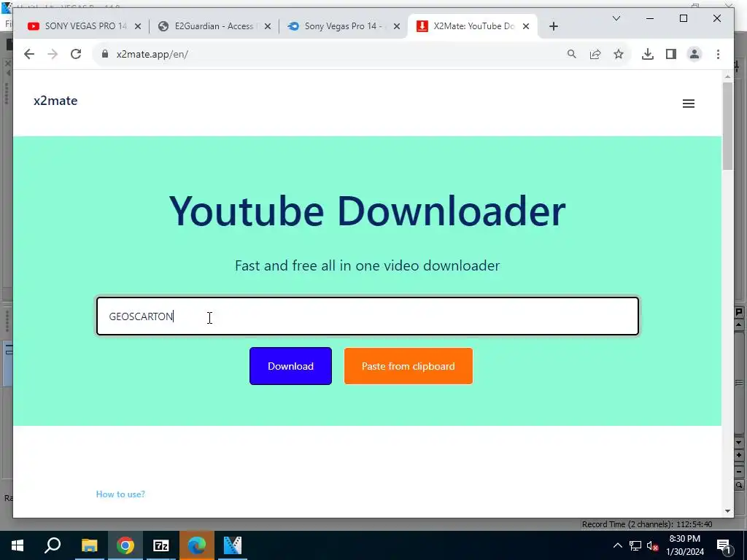Click Paste from clipboard button
Screen dimensions: 747x560
click(x=409, y=366)
